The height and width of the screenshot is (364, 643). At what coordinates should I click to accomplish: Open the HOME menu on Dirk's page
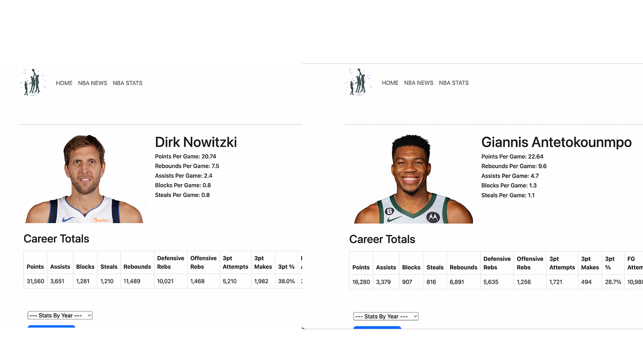[x=64, y=83]
